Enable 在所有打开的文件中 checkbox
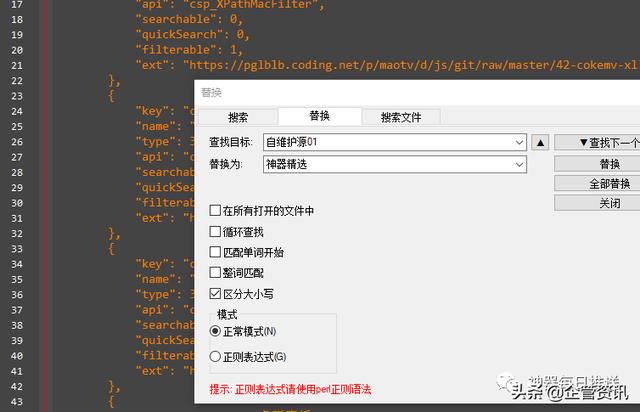Screen dimensions: 640x412 click(x=215, y=211)
